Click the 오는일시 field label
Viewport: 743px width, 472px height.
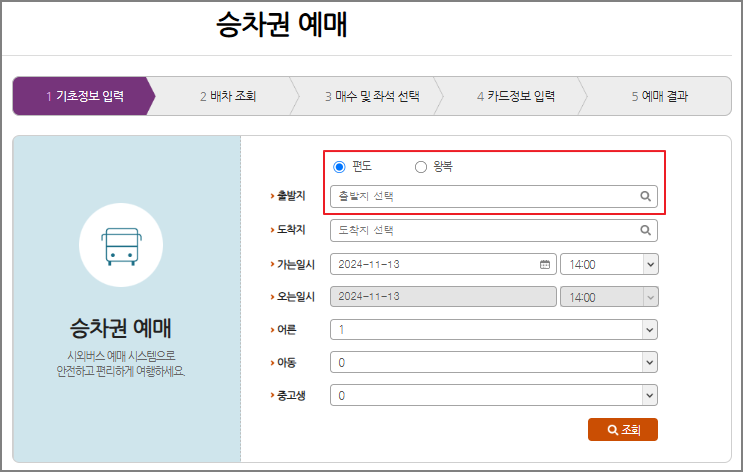coord(296,297)
